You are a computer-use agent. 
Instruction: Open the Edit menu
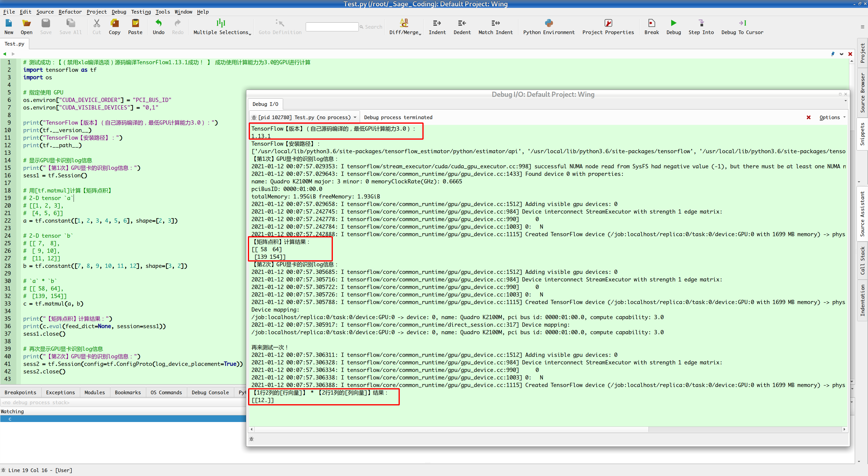26,12
